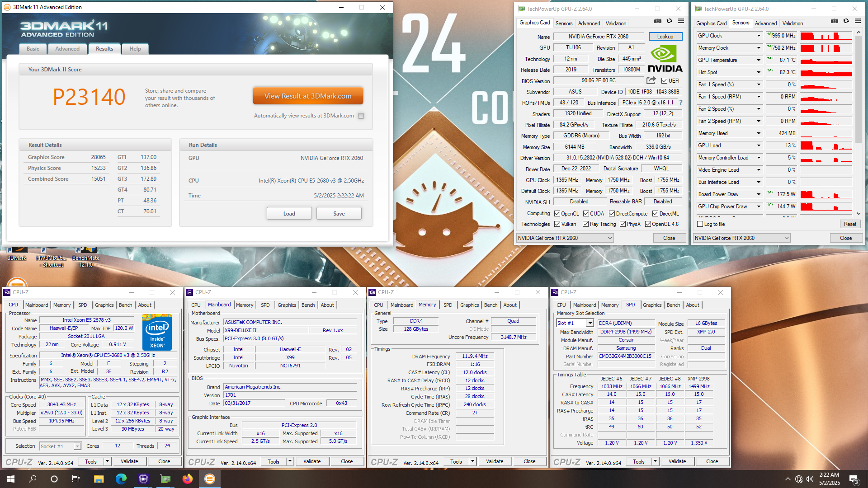Click refresh icon in GPU-Z Sensors window
868x488 pixels.
click(x=846, y=21)
